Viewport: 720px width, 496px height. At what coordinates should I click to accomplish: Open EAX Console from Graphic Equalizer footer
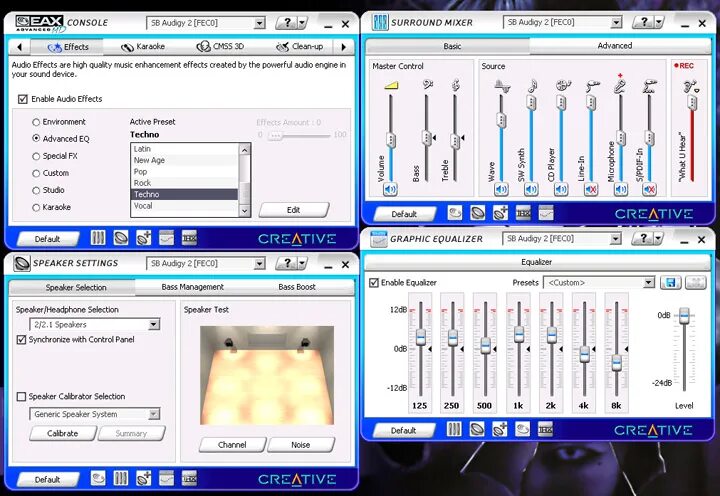[x=523, y=429]
